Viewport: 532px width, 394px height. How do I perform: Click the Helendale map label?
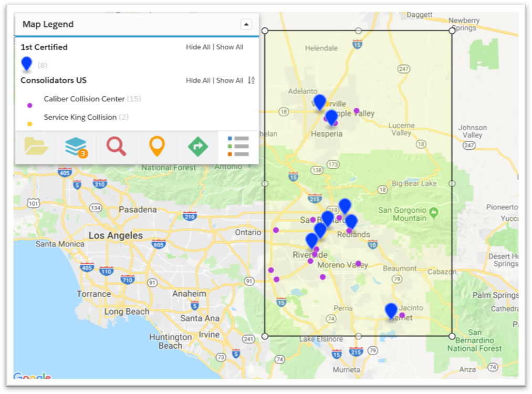pyautogui.click(x=321, y=48)
